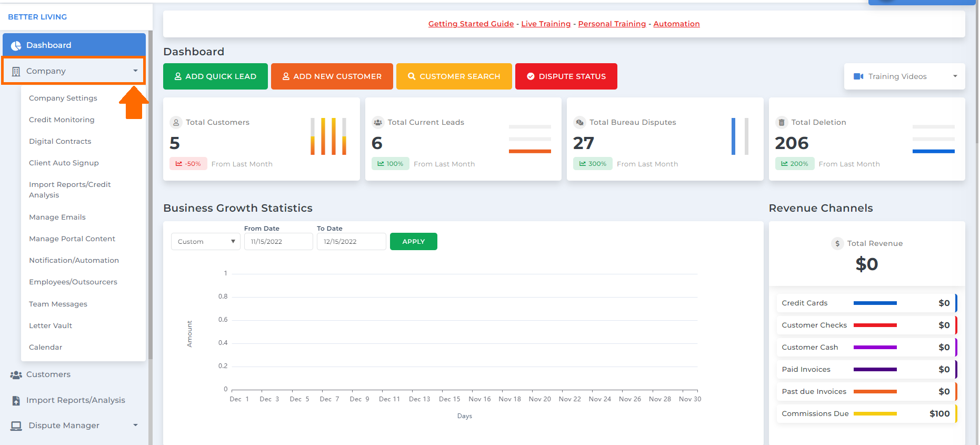
Task: Click the Dashboard pie chart icon
Action: click(16, 46)
